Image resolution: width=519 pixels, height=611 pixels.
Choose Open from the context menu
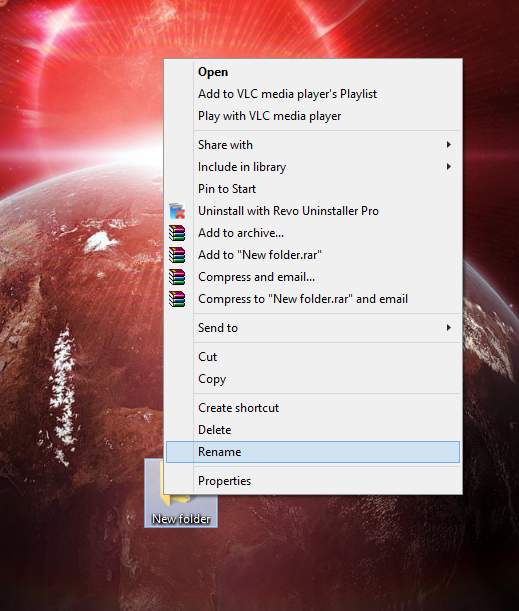(x=313, y=72)
